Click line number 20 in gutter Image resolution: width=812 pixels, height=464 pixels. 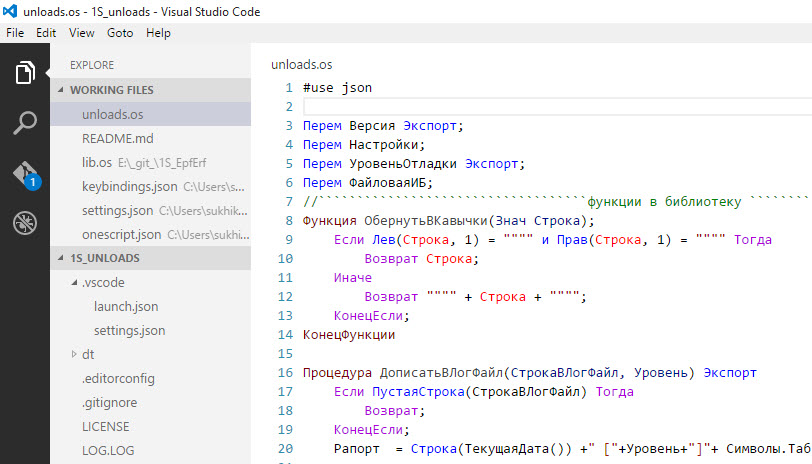pos(285,449)
